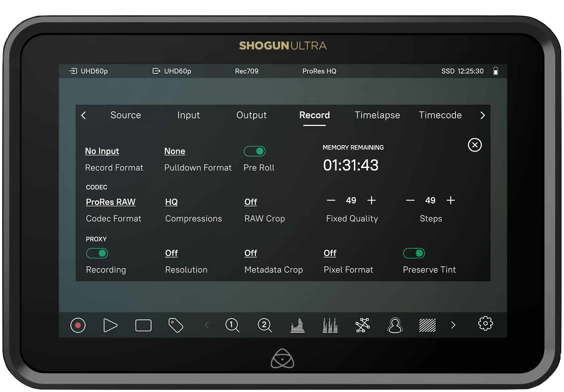Screen dimensions: 564x392
Task: Open the Timecode tab
Action: point(440,115)
